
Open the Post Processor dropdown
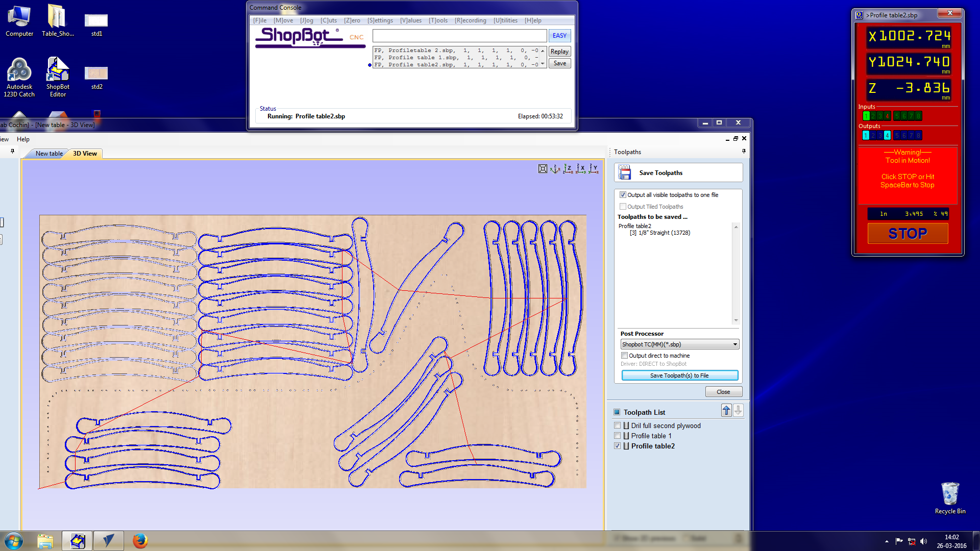pyautogui.click(x=680, y=344)
